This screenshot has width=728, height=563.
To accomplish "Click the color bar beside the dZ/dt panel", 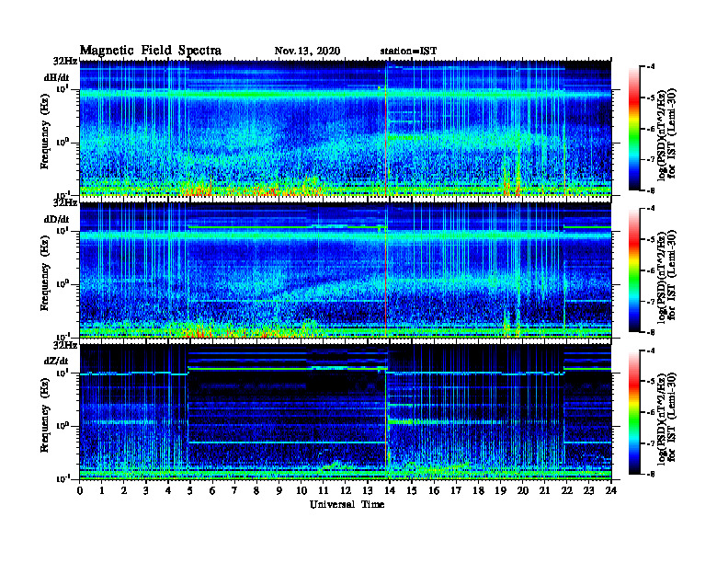I will [x=634, y=412].
